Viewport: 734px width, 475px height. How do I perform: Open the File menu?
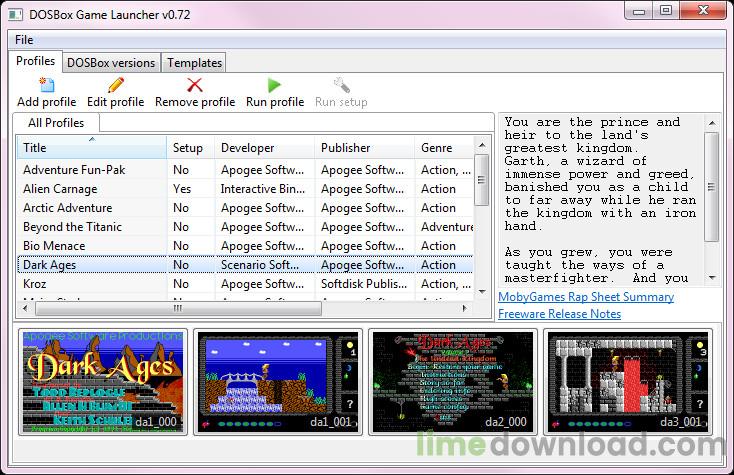pos(24,40)
